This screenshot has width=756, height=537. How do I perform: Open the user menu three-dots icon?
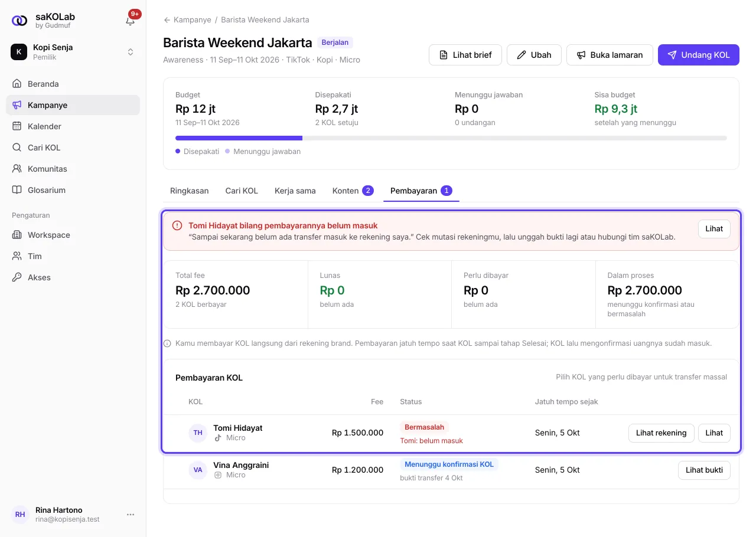click(x=131, y=515)
